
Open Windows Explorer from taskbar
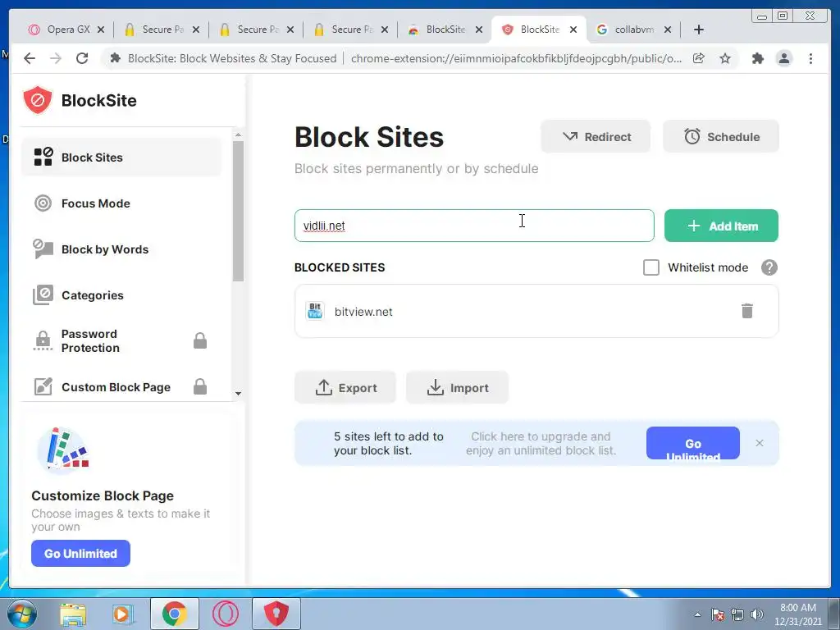point(73,614)
